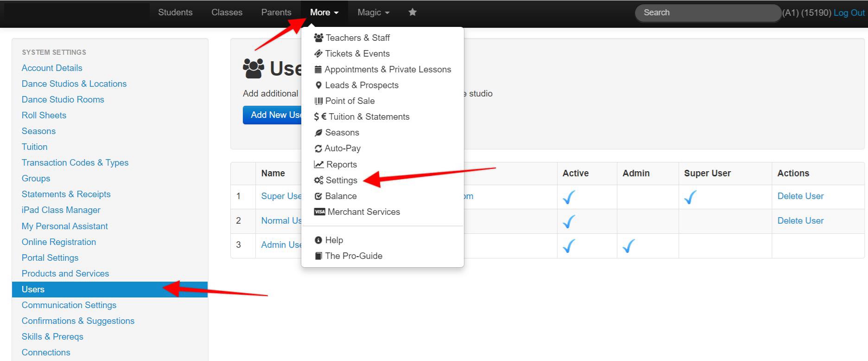The image size is (868, 361).
Task: Click the Point of Sale barcode icon
Action: tap(318, 101)
